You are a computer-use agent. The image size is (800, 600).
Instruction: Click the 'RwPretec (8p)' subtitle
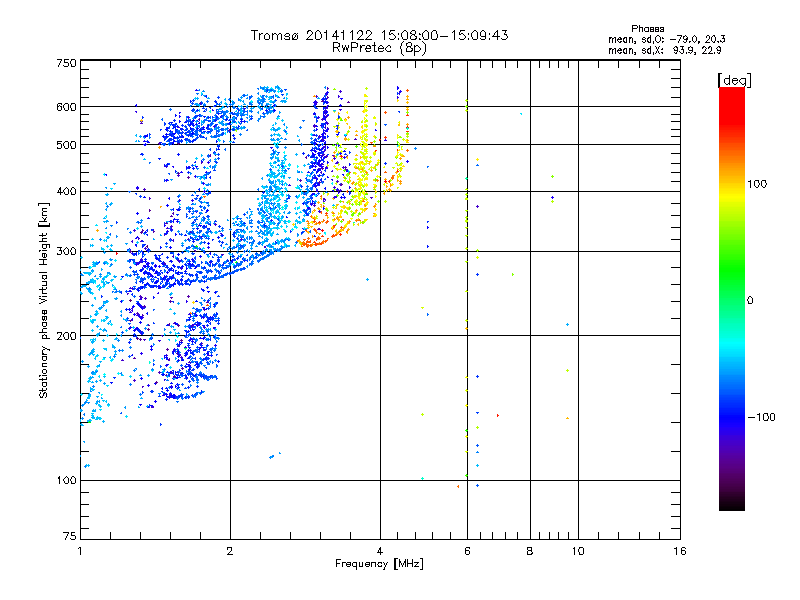click(379, 48)
